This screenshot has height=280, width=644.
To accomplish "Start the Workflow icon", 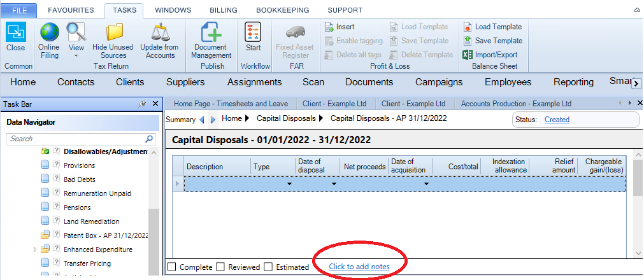I will point(253,32).
